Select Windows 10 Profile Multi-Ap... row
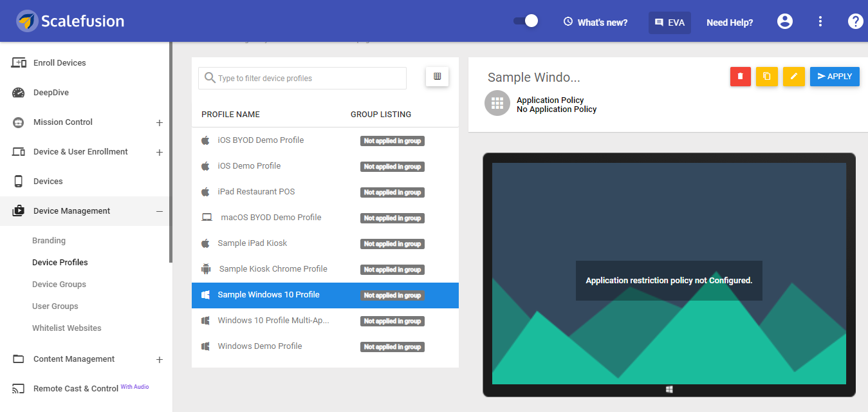 [x=325, y=321]
